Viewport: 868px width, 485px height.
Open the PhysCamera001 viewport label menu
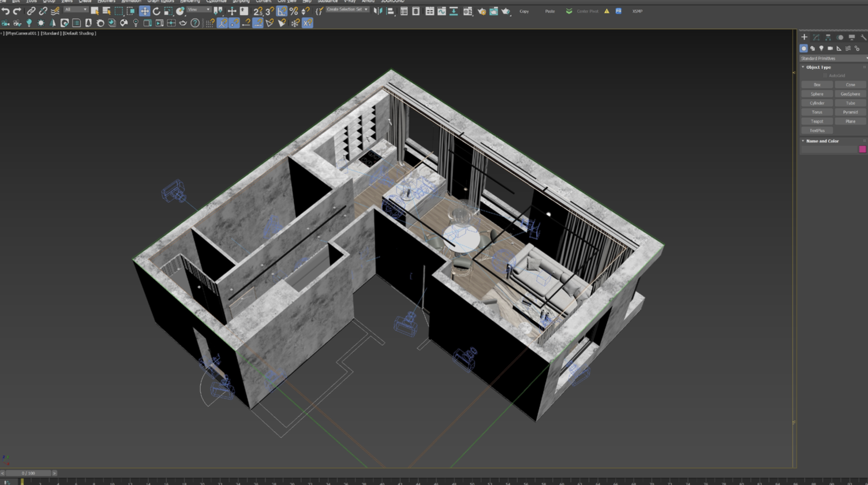tap(21, 33)
